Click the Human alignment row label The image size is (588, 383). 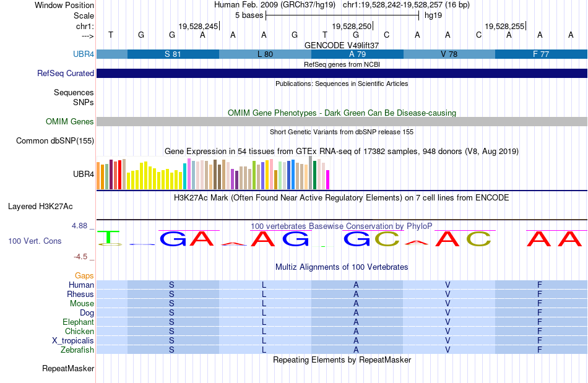tap(81, 285)
